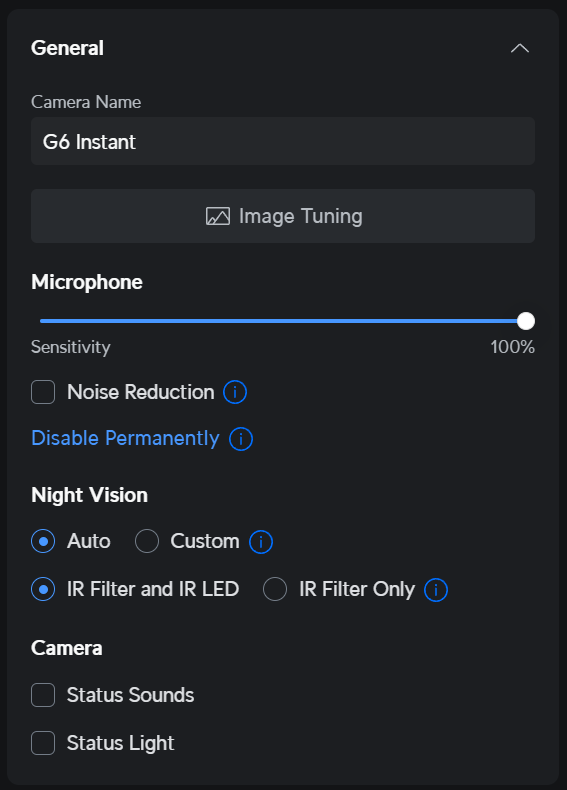The width and height of the screenshot is (567, 790).
Task: Choose IR Filter and IR LED
Action: pos(43,589)
